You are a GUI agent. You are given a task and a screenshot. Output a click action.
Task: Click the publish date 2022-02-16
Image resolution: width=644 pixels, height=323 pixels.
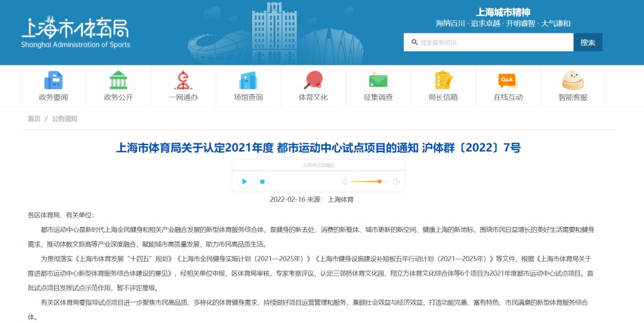[x=287, y=199]
